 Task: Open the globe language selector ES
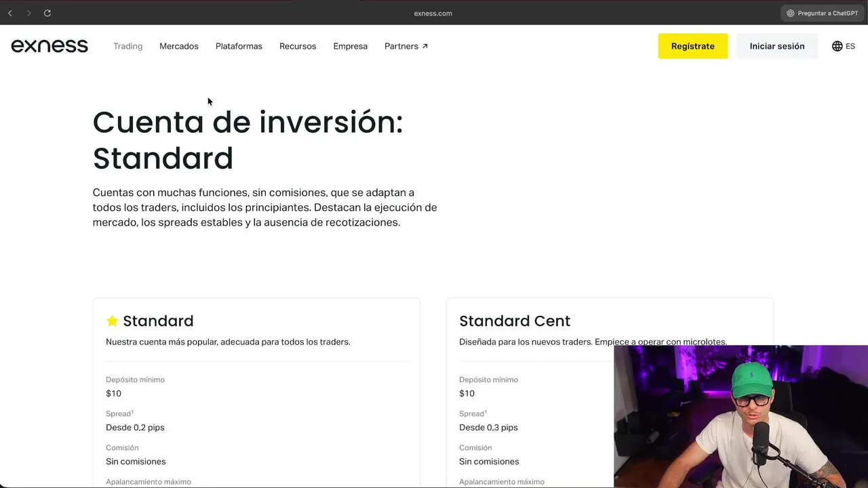coord(844,46)
